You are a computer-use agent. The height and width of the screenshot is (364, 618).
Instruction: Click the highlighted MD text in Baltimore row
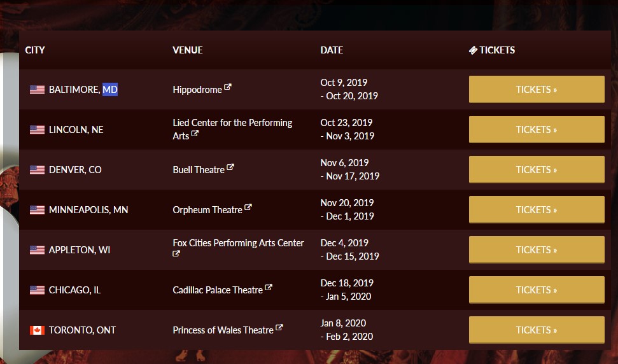pyautogui.click(x=110, y=90)
